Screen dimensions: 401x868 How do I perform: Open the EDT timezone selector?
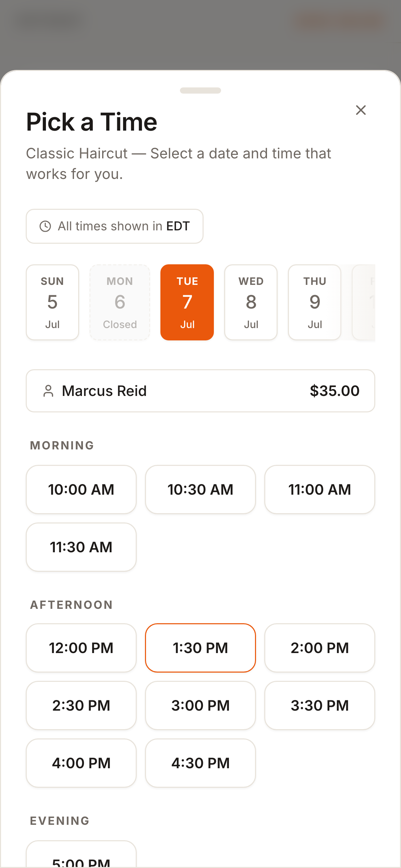(x=115, y=226)
